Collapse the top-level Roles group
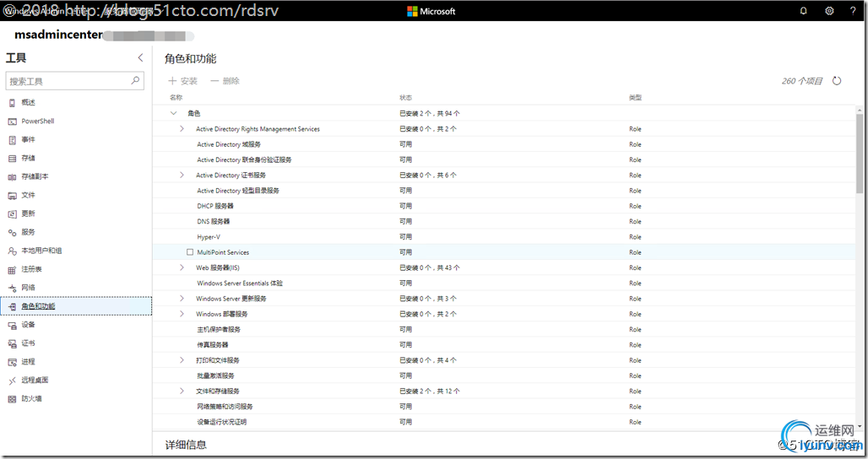The image size is (868, 459). (x=173, y=113)
